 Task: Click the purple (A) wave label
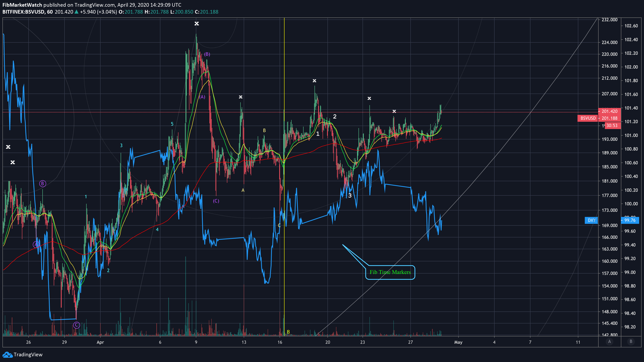(x=202, y=97)
